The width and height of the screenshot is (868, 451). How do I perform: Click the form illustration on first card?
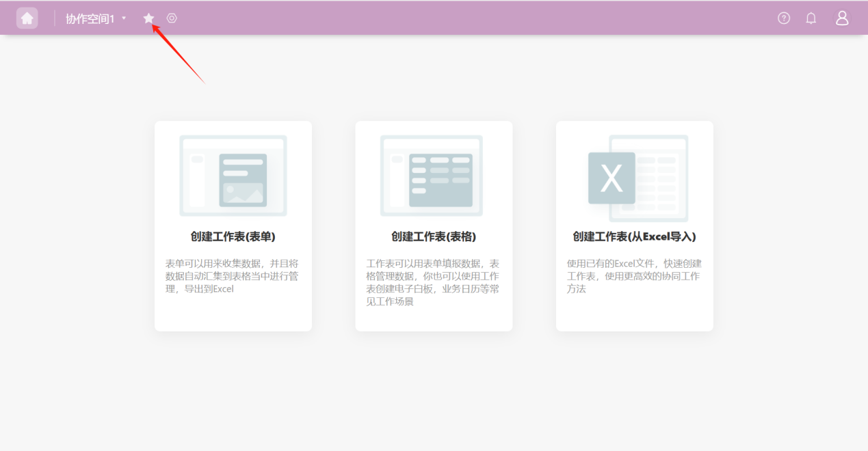click(233, 176)
